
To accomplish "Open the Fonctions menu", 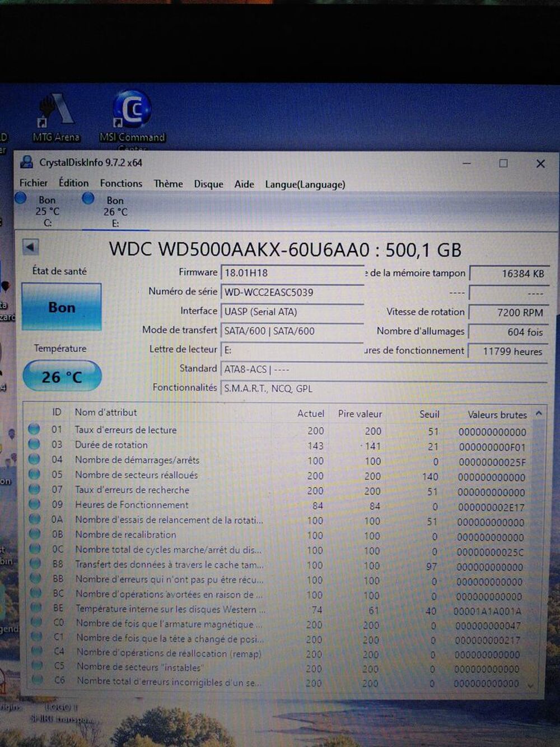I will pyautogui.click(x=121, y=183).
